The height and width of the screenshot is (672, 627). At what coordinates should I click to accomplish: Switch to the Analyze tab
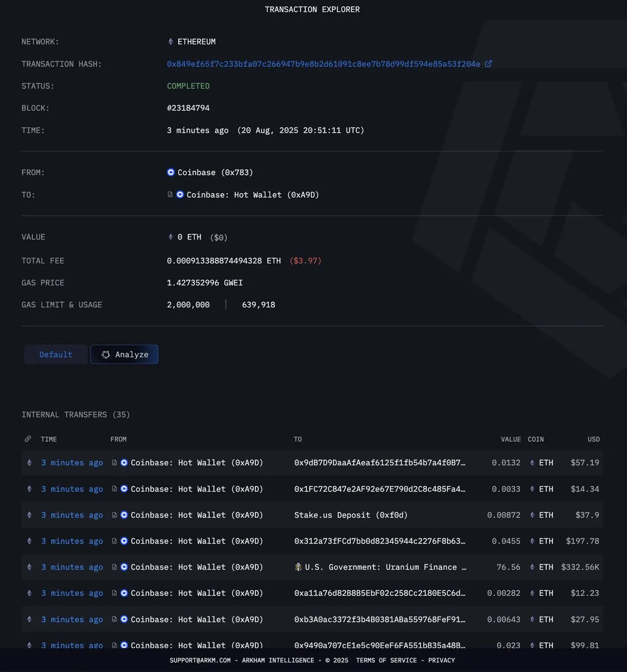click(x=124, y=354)
